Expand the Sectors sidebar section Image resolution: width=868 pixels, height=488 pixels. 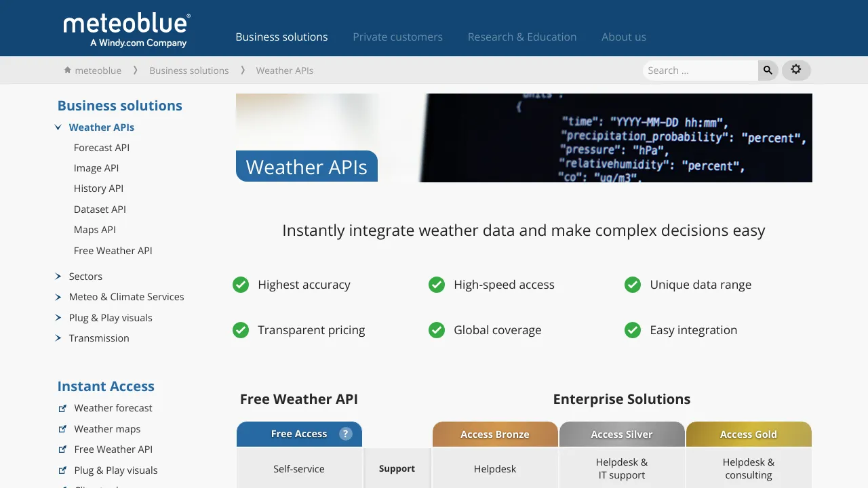point(58,277)
